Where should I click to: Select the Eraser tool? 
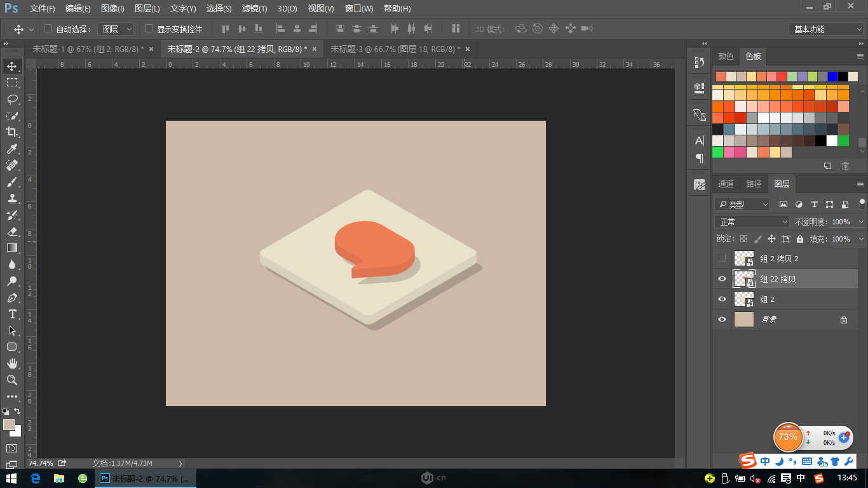[x=11, y=231]
